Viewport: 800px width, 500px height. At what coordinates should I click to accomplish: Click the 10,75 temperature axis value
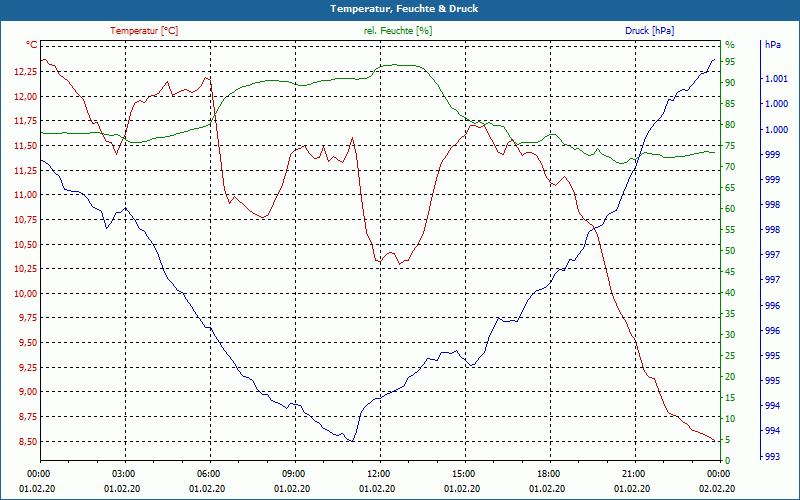tap(26, 220)
